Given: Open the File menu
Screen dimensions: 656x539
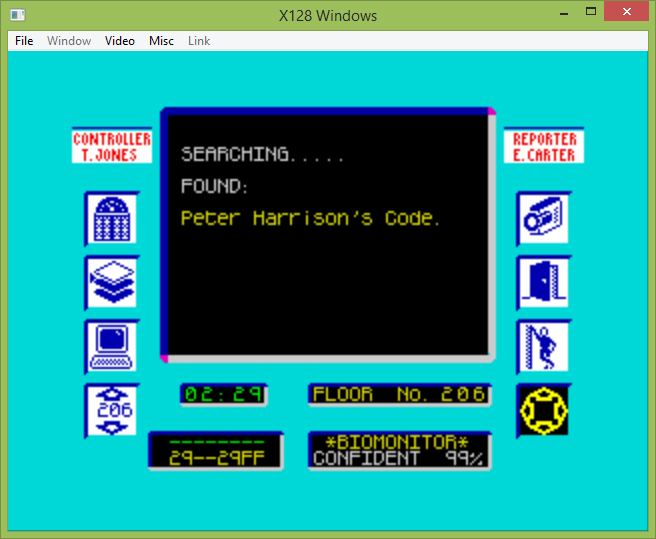Looking at the screenshot, I should 24,41.
